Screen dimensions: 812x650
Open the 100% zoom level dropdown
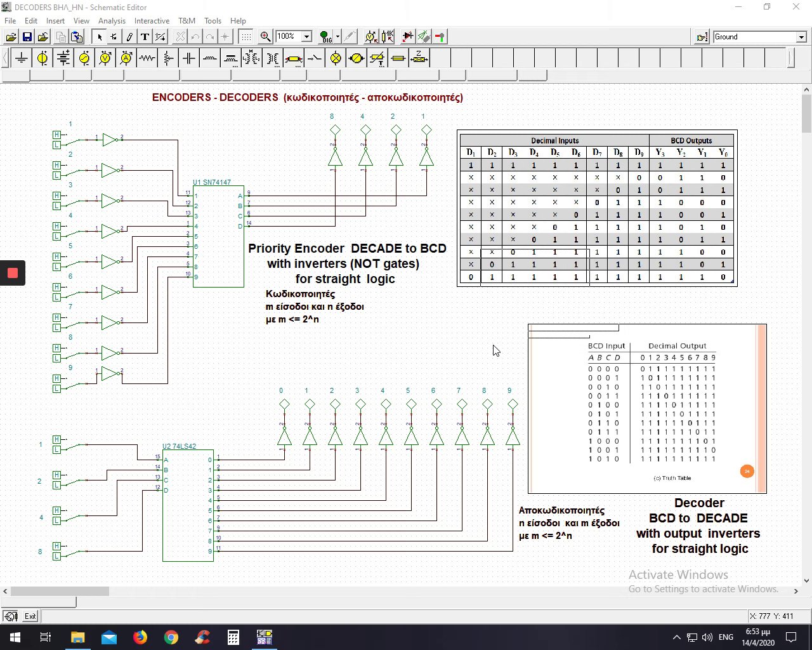pos(306,37)
